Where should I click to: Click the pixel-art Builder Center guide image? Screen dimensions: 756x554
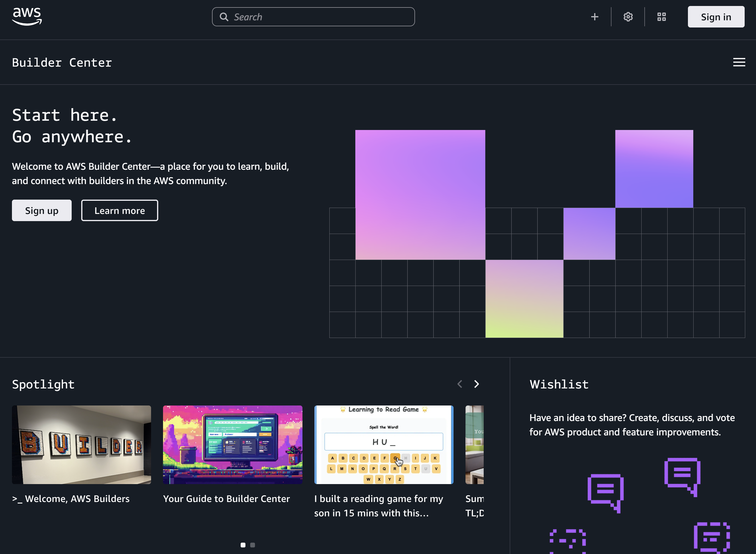233,445
